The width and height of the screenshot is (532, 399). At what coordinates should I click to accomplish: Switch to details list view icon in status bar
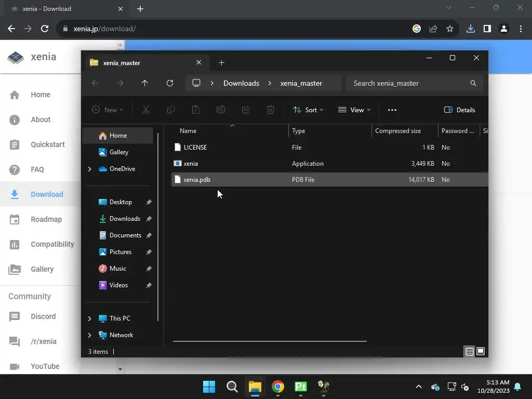tap(469, 352)
